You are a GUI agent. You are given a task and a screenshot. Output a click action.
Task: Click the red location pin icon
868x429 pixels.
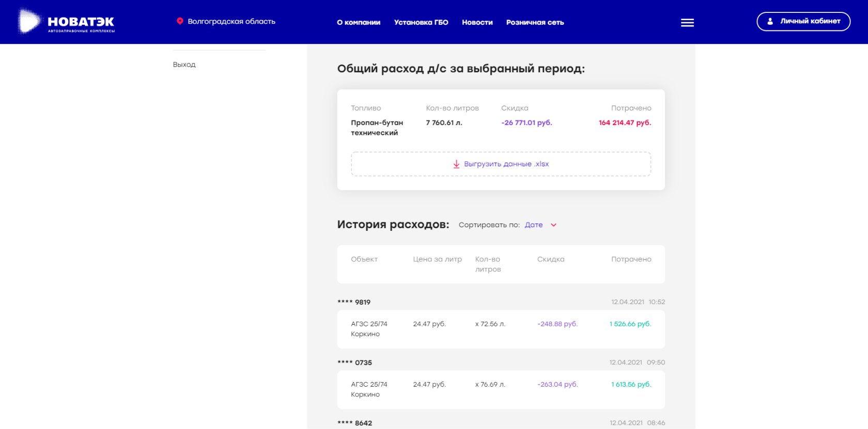coord(180,21)
